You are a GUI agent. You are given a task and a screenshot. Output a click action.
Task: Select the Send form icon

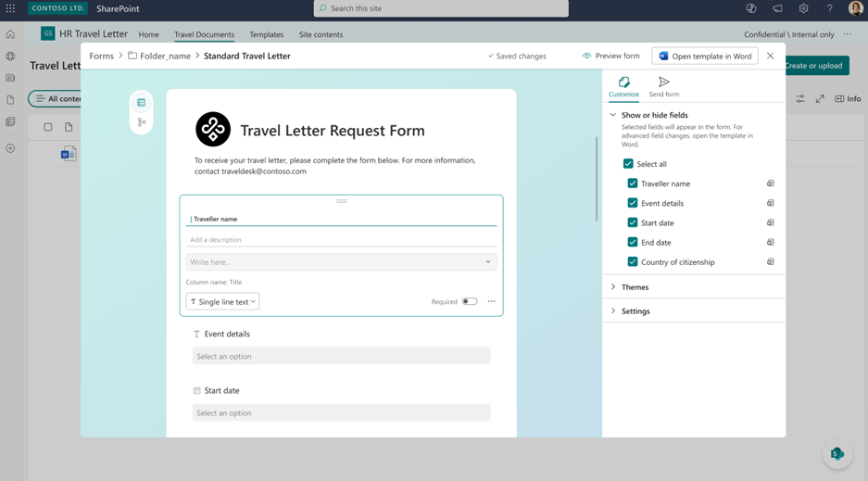click(663, 82)
